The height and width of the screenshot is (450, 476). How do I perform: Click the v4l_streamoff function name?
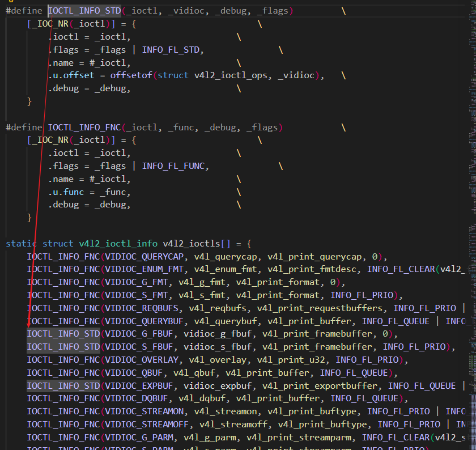point(233,424)
